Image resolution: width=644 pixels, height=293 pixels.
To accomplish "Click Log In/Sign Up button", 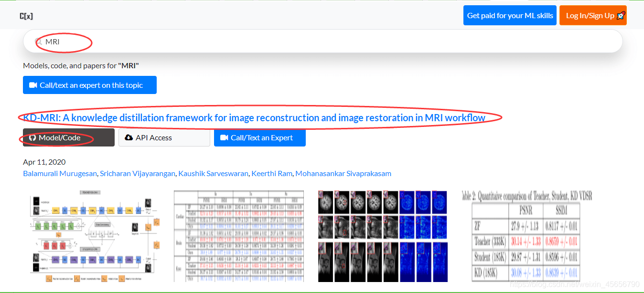I will click(x=593, y=15).
